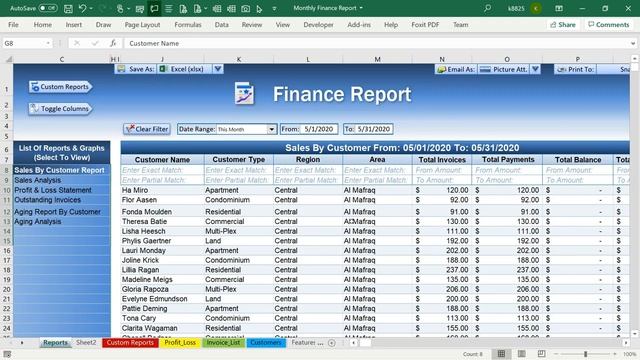Open the Insert ribbon tab
This screenshot has width=640, height=360.
(x=73, y=25)
